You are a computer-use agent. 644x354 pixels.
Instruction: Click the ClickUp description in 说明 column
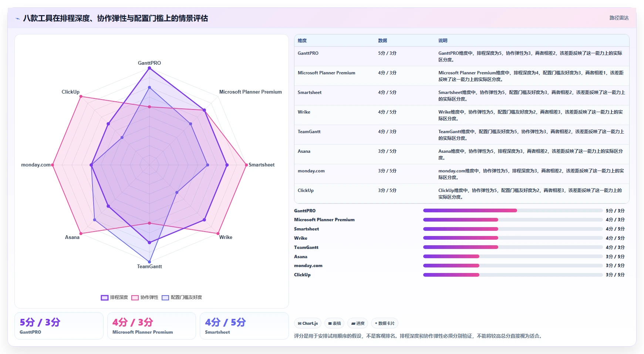[x=530, y=194]
